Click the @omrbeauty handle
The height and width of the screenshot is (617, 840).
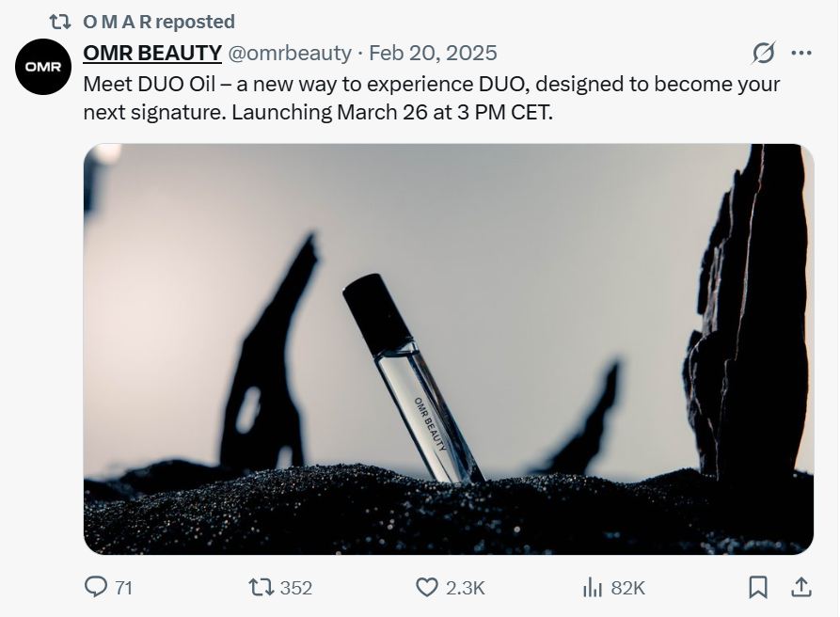pyautogui.click(x=290, y=53)
